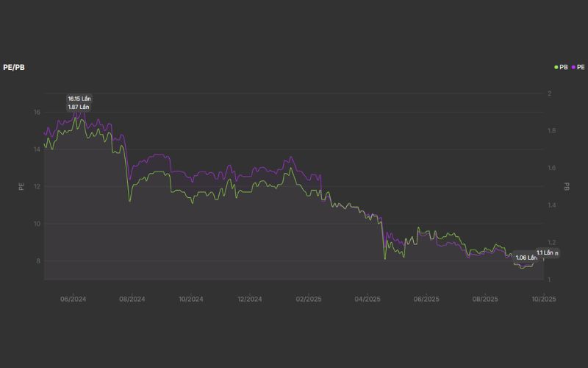This screenshot has width=588, height=368.
Task: Select the 08/2025 x-axis label
Action: click(484, 299)
